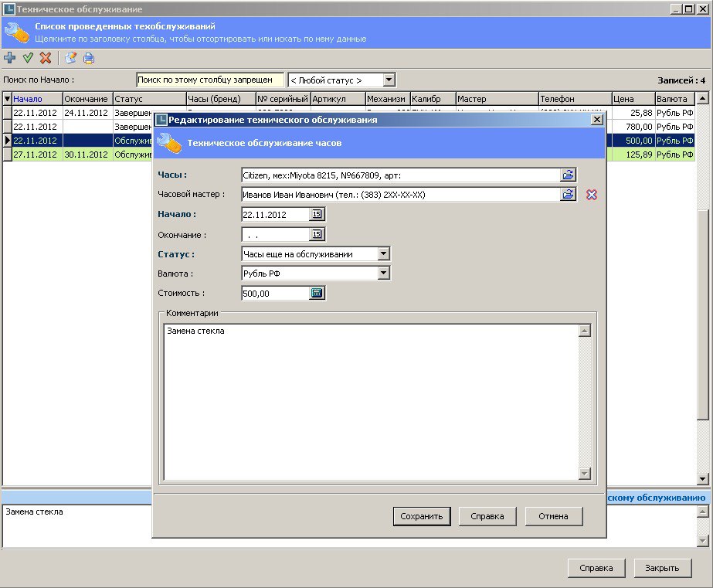Expand the Статус dropdown in the dialog
Image resolution: width=713 pixels, height=588 pixels.
click(383, 254)
